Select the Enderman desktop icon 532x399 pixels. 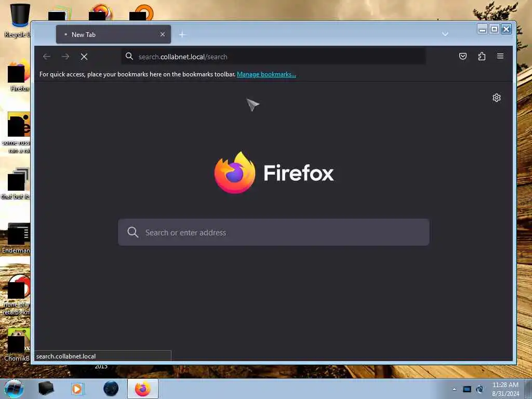tap(16, 238)
